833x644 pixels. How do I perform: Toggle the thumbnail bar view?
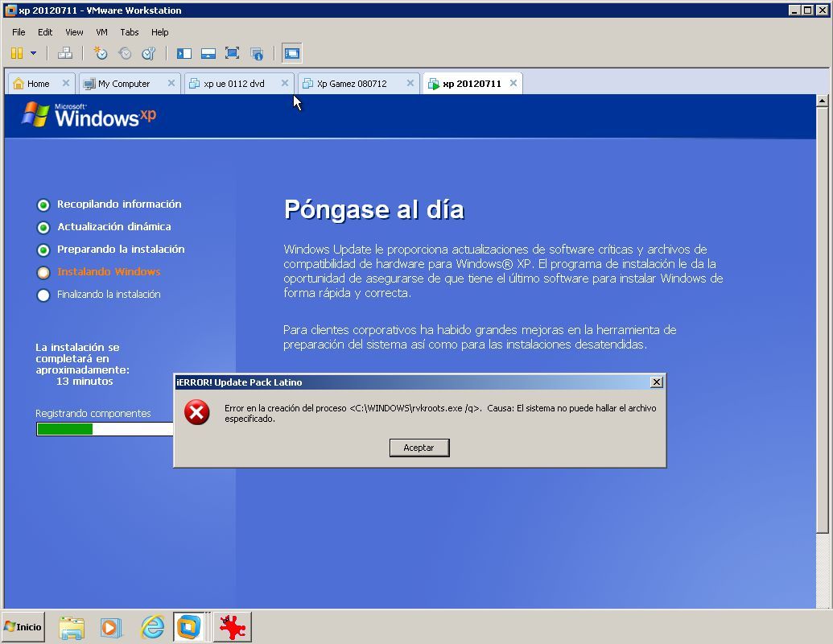point(208,53)
